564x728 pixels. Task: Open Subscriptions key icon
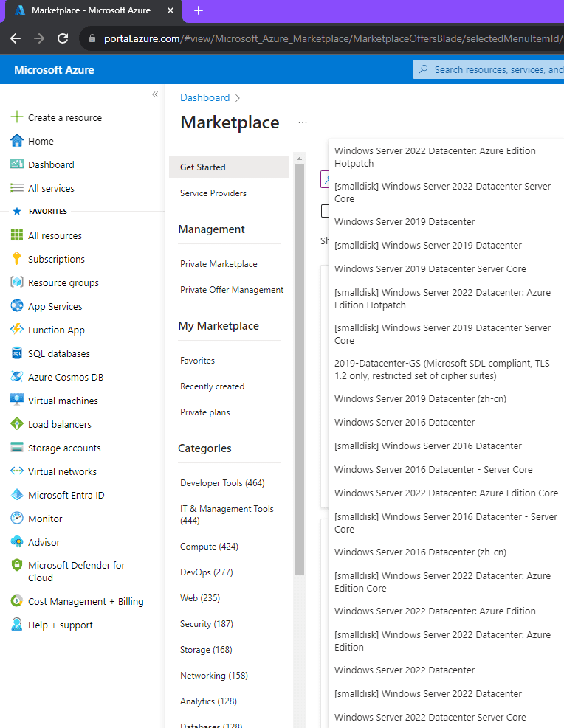(17, 259)
